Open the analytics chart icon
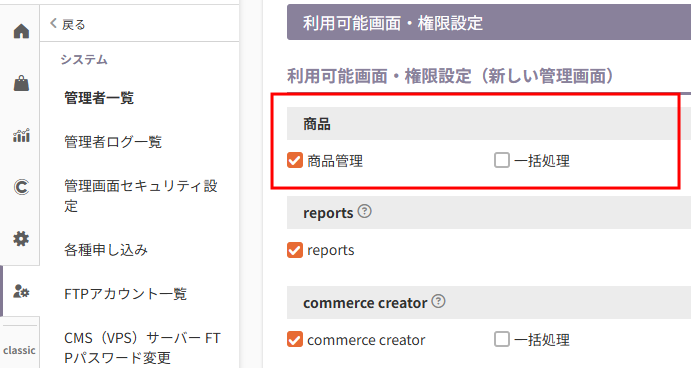 click(21, 135)
